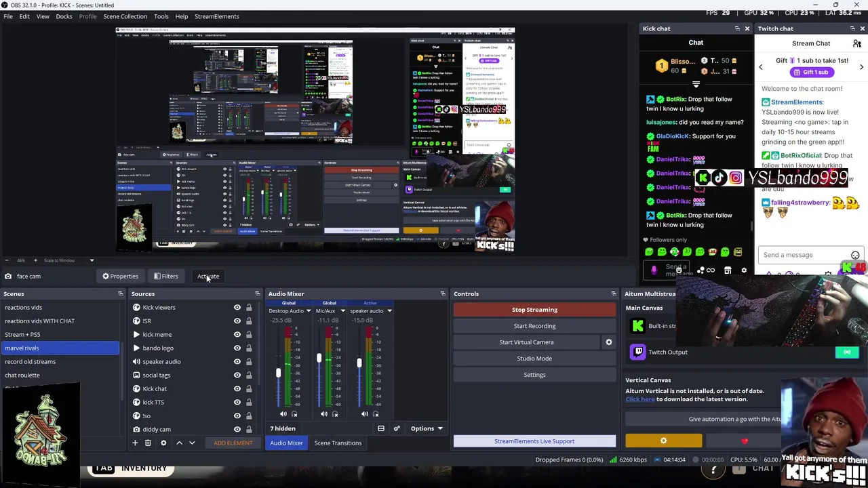Mute the speaker audio channel icon
Viewport: 868px width, 488px height.
pos(365,414)
